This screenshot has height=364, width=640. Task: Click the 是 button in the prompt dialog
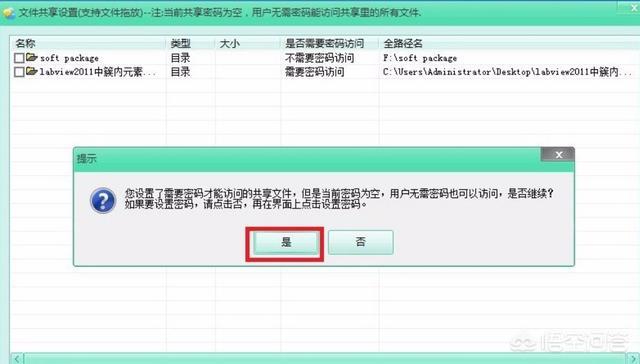pyautogui.click(x=286, y=242)
